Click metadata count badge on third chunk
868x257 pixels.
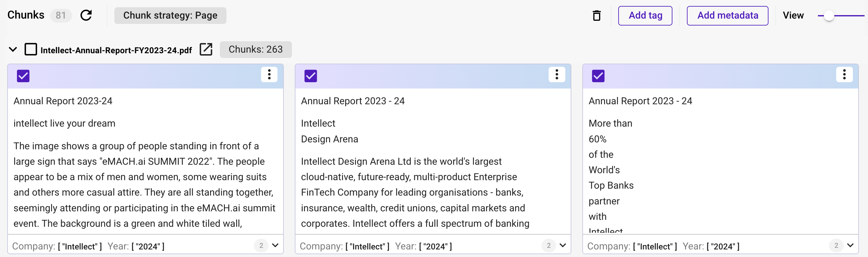[836, 246]
